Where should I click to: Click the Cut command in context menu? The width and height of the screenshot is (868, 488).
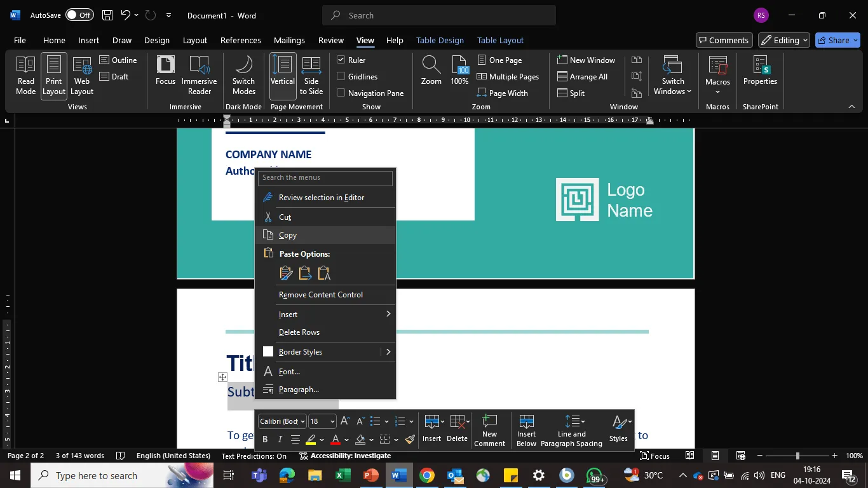click(x=325, y=217)
